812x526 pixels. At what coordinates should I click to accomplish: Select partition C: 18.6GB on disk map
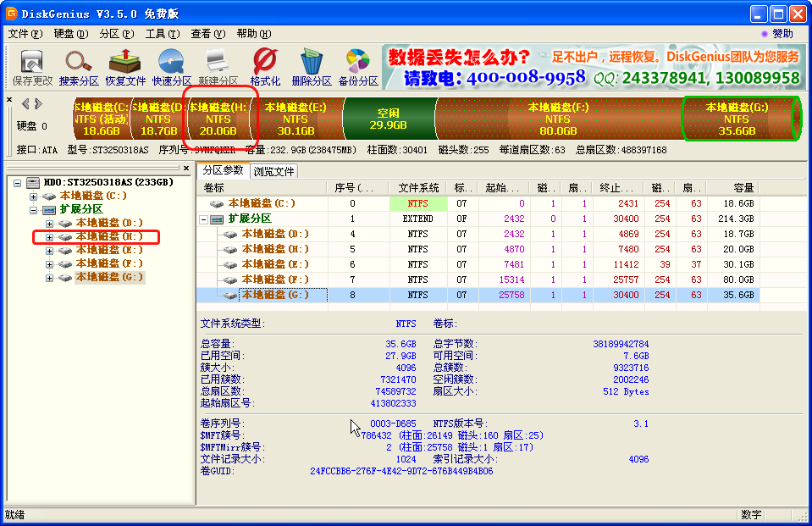(101, 119)
